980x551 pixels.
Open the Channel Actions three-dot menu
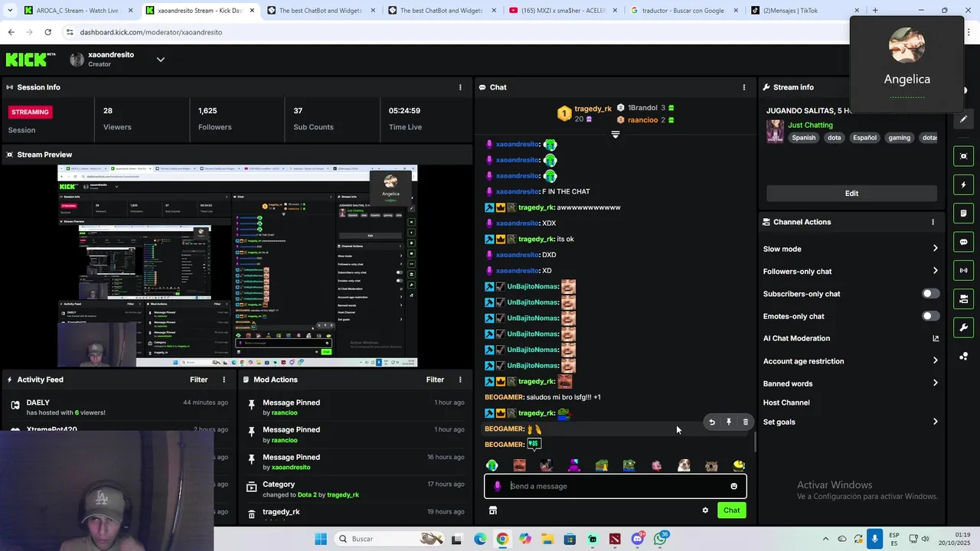(x=933, y=222)
